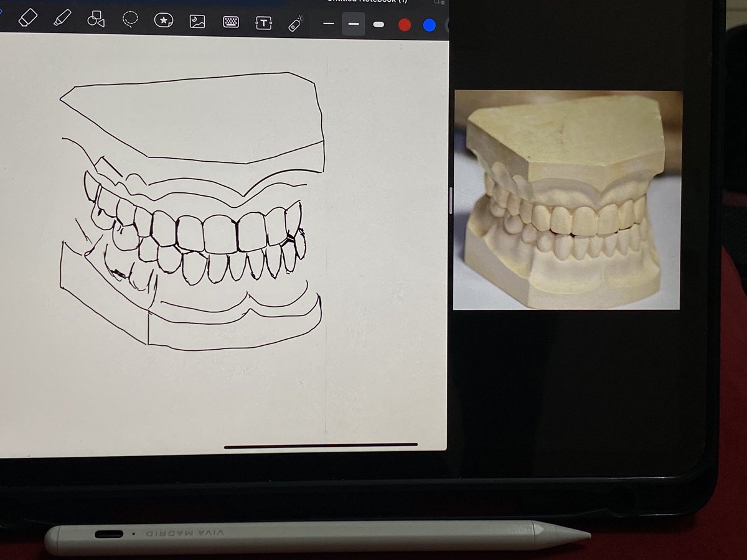This screenshot has width=747, height=560.
Task: Select the Text box tool
Action: [264, 23]
